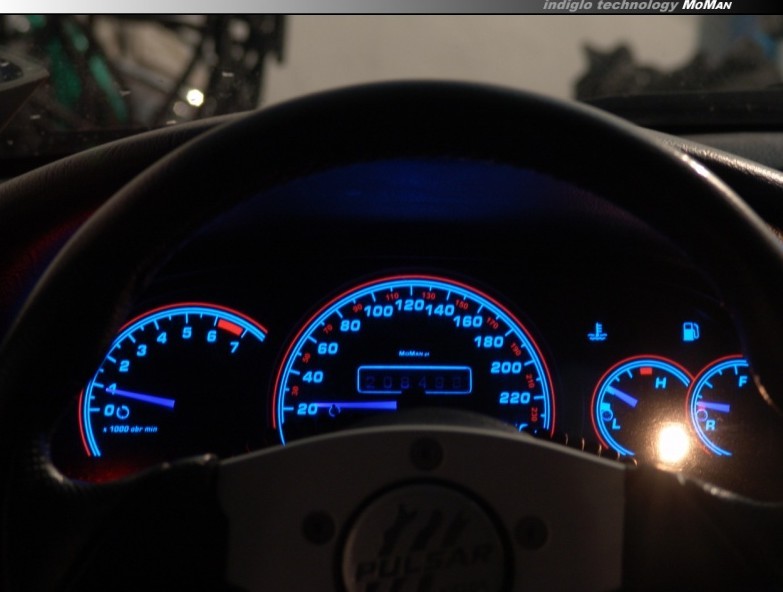This screenshot has width=783, height=592.
Task: Click the coolant temperature warning icon
Action: pos(597,332)
